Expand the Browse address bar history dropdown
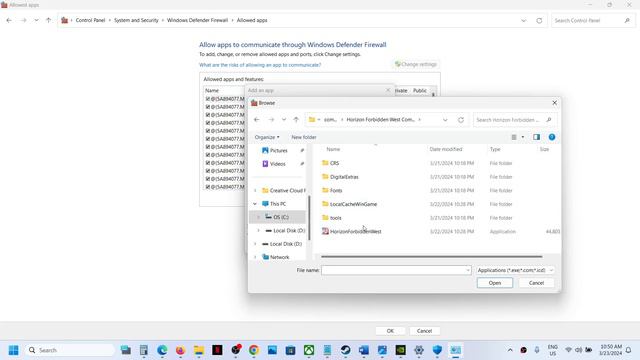This screenshot has width=640, height=360. [x=445, y=120]
